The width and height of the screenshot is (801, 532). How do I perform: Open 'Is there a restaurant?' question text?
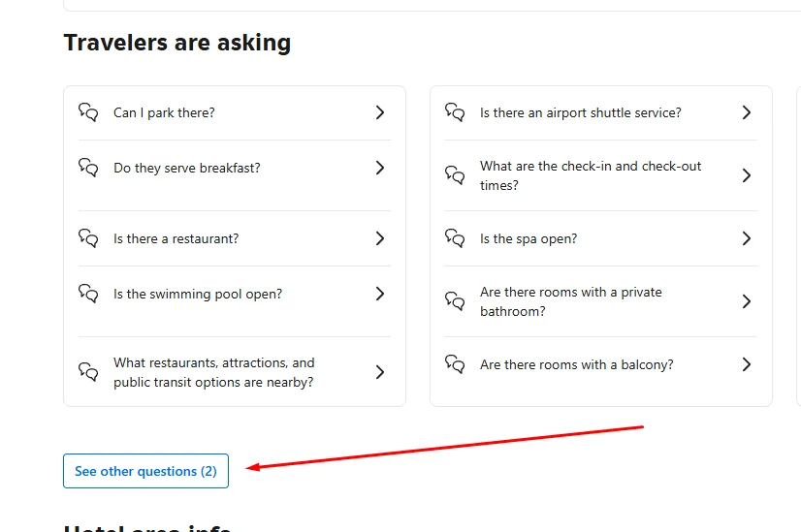coord(176,238)
